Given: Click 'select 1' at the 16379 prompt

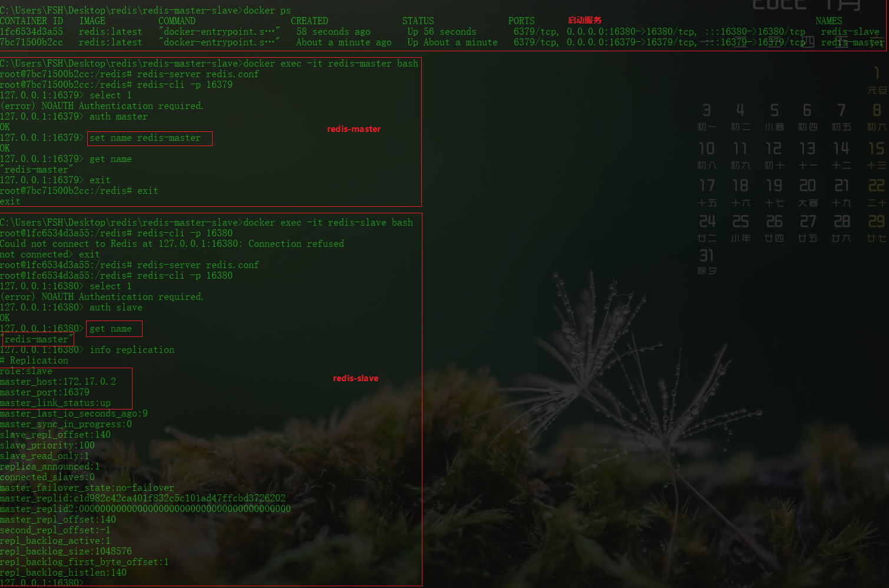Looking at the screenshot, I should point(111,95).
